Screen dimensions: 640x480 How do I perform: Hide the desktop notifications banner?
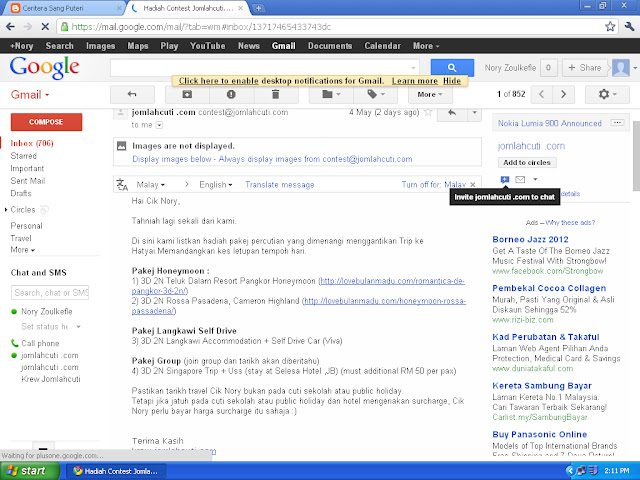[452, 81]
